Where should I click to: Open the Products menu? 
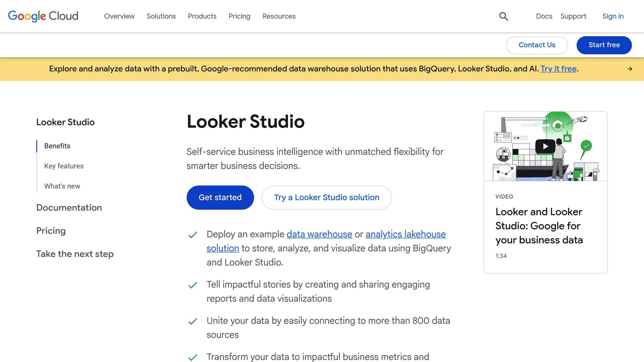tap(202, 16)
